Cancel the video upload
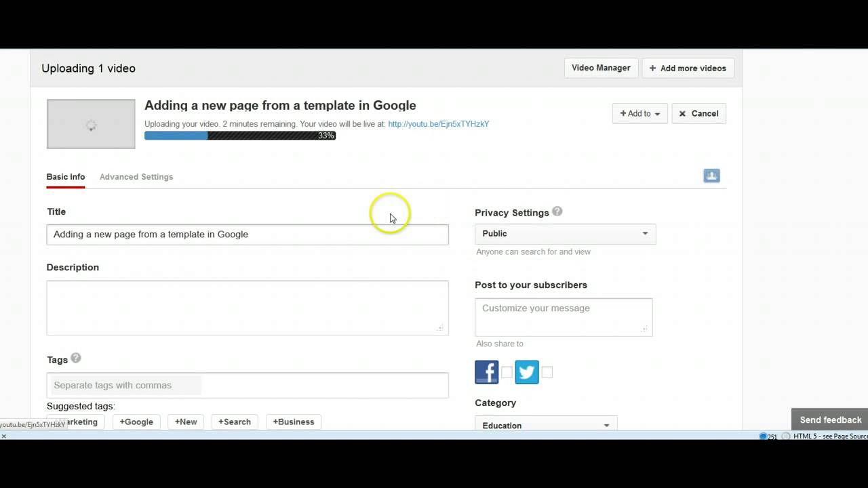The image size is (868, 488). (x=698, y=114)
